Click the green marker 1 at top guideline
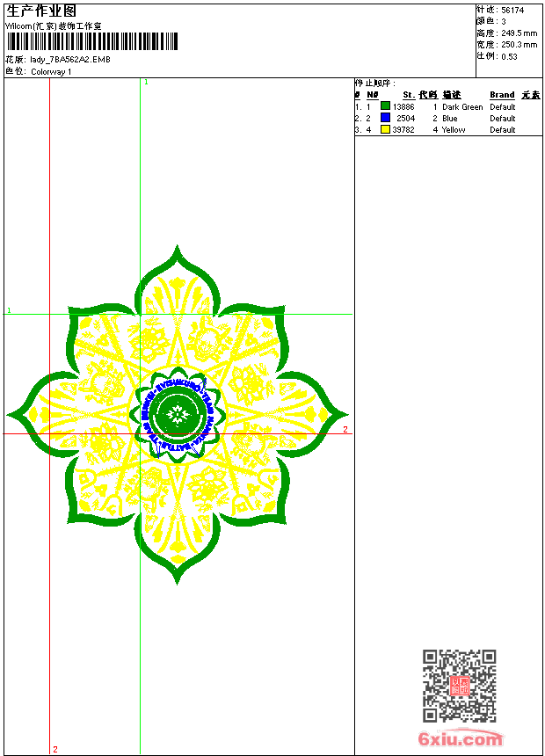This screenshot has width=545, height=756. click(146, 82)
